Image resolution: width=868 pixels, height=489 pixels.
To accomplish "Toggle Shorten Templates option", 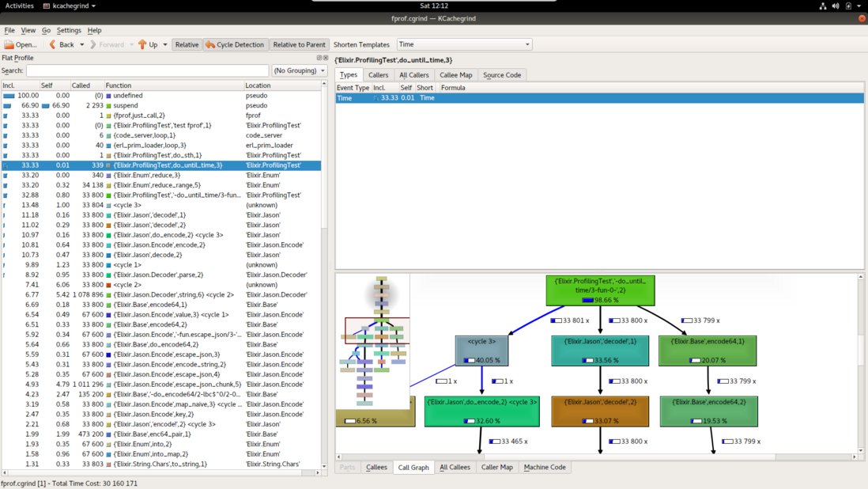I will [x=361, y=44].
